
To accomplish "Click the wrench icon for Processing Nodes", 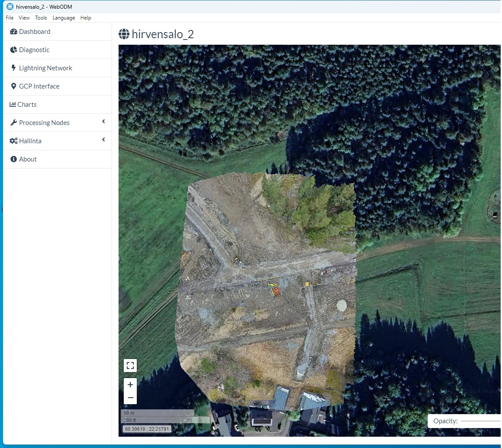I will (x=13, y=122).
